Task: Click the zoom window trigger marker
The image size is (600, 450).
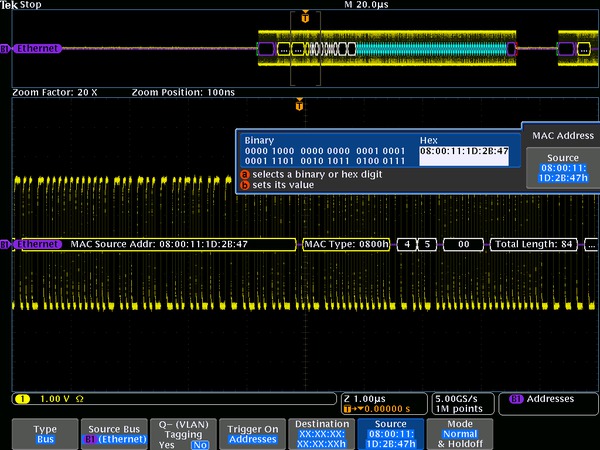Action: pos(299,105)
